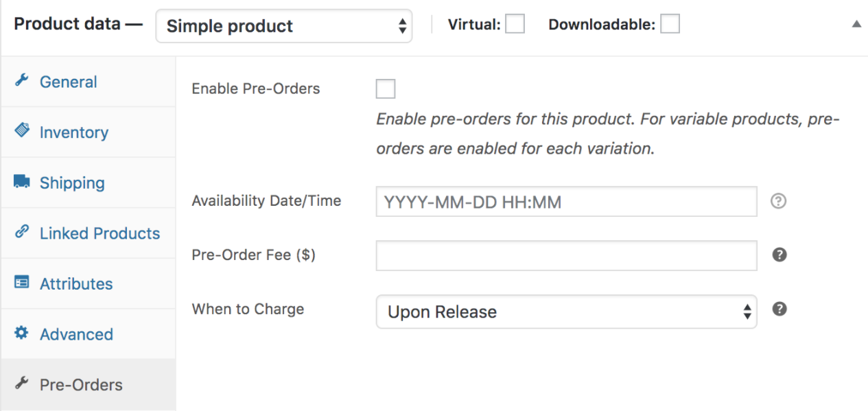868x411 pixels.
Task: Click the Availability Date/Time field
Action: point(566,202)
